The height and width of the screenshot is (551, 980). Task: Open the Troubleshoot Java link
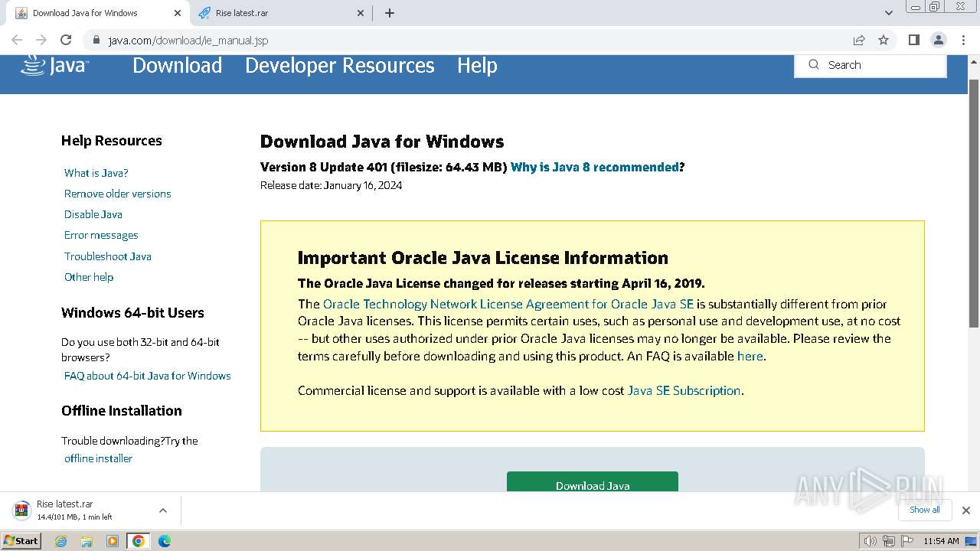click(108, 256)
